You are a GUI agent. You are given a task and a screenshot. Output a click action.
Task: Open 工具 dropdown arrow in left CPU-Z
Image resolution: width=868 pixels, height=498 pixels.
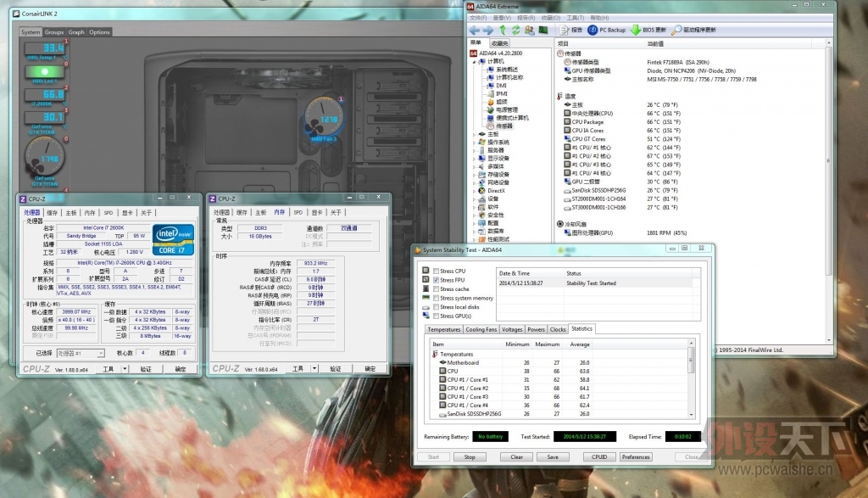tap(125, 369)
